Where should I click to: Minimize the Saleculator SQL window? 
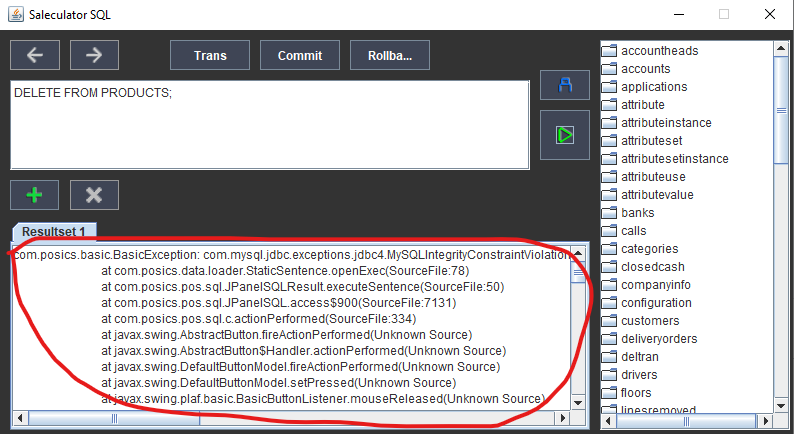pos(679,14)
